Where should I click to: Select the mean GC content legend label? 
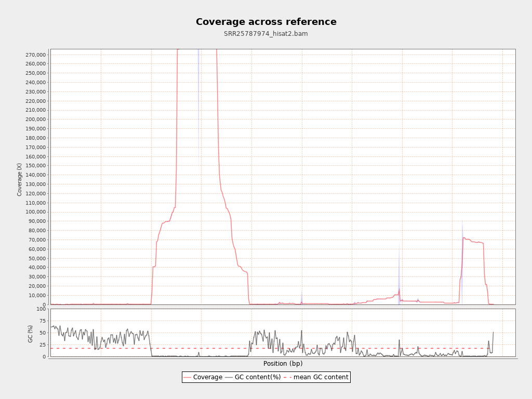pyautogui.click(x=321, y=377)
